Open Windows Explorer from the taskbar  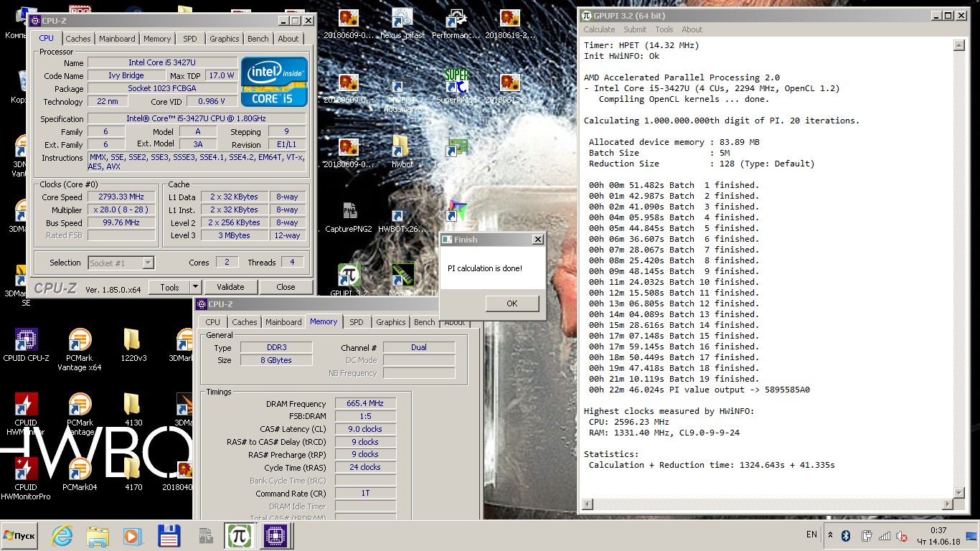[97, 535]
